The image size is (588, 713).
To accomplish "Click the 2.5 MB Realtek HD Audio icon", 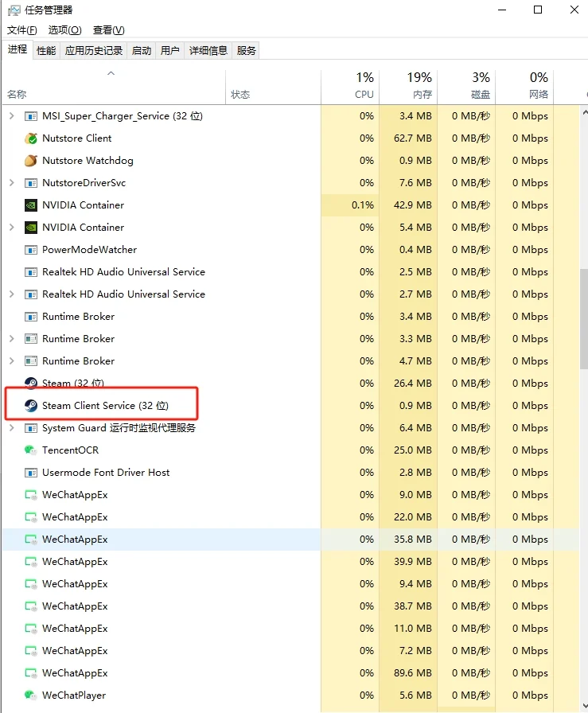I will click(30, 272).
